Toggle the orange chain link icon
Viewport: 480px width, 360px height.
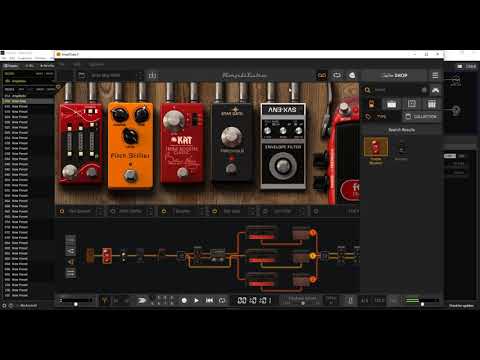tap(322, 75)
